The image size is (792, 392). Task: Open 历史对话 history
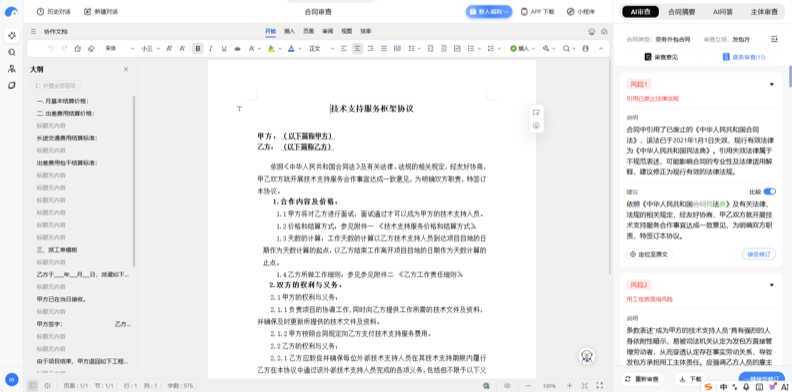click(54, 11)
